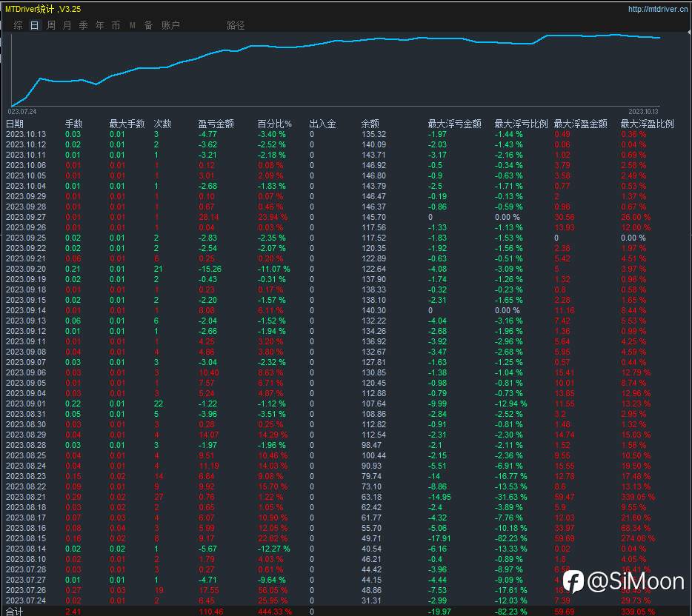Click the 次数 column header

pyautogui.click(x=162, y=124)
